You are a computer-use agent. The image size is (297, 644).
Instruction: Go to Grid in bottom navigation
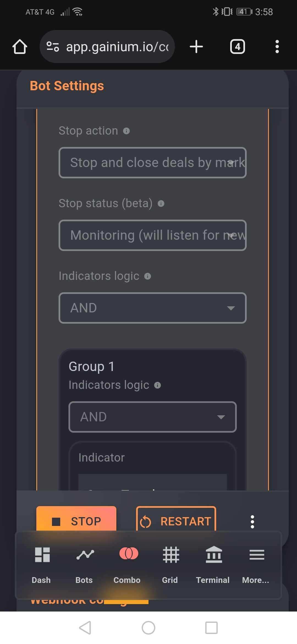tap(170, 566)
